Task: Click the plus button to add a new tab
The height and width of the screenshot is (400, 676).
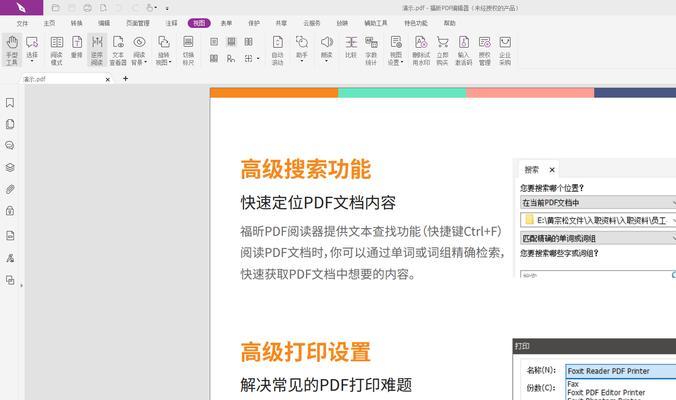Action: [x=125, y=78]
